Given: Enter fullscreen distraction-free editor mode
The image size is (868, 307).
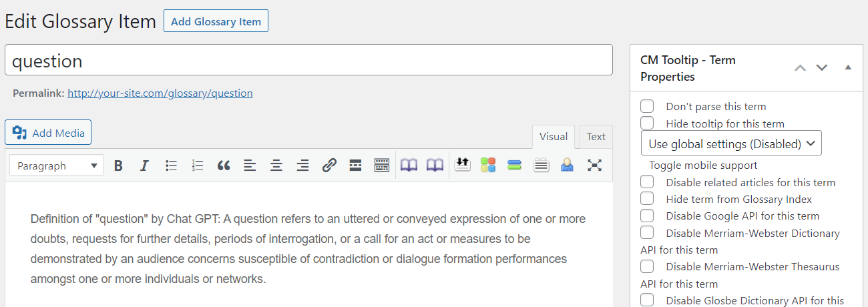Looking at the screenshot, I should (x=594, y=165).
